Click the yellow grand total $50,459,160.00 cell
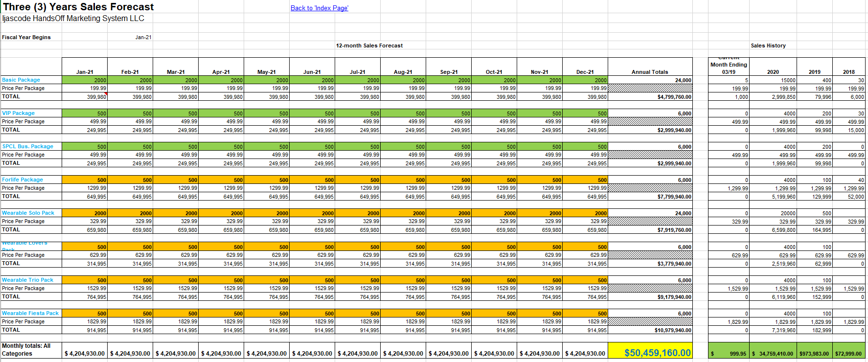868x362 pixels. 657,353
